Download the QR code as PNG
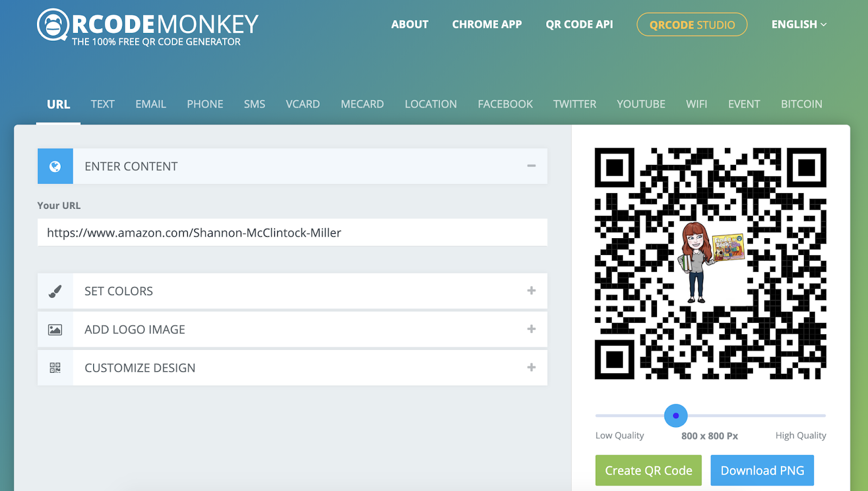The image size is (868, 491). pos(762,470)
